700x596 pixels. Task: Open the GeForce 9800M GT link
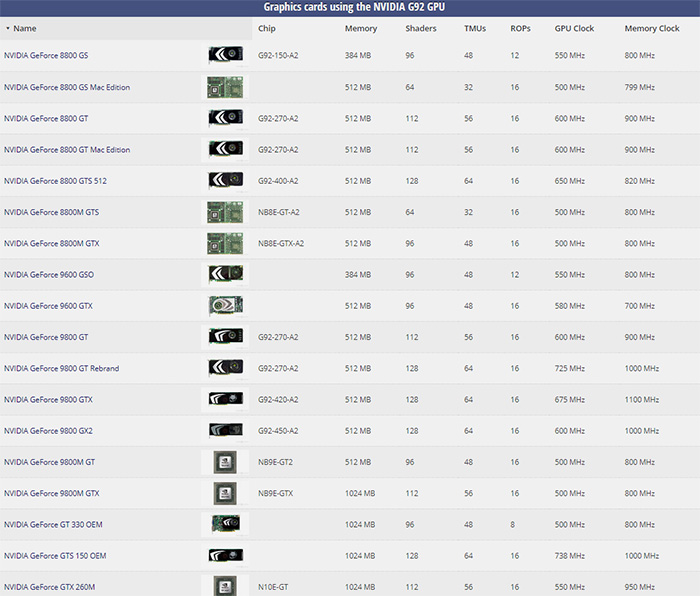50,462
